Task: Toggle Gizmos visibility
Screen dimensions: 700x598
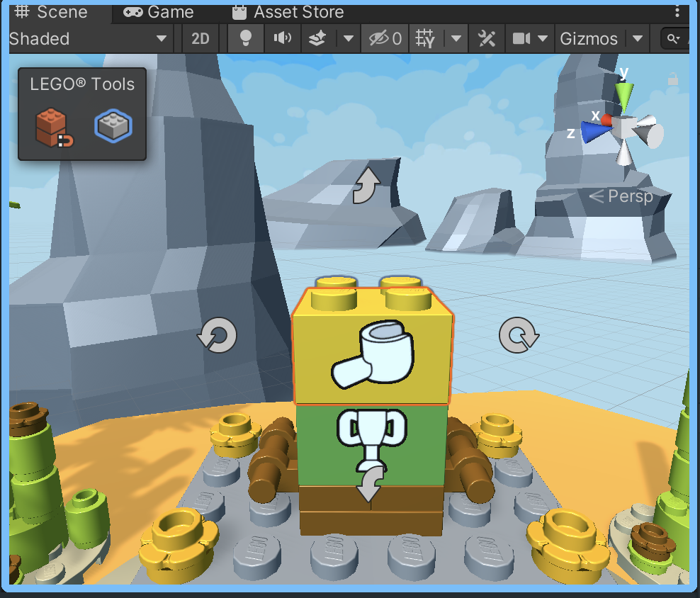Action: pos(589,39)
